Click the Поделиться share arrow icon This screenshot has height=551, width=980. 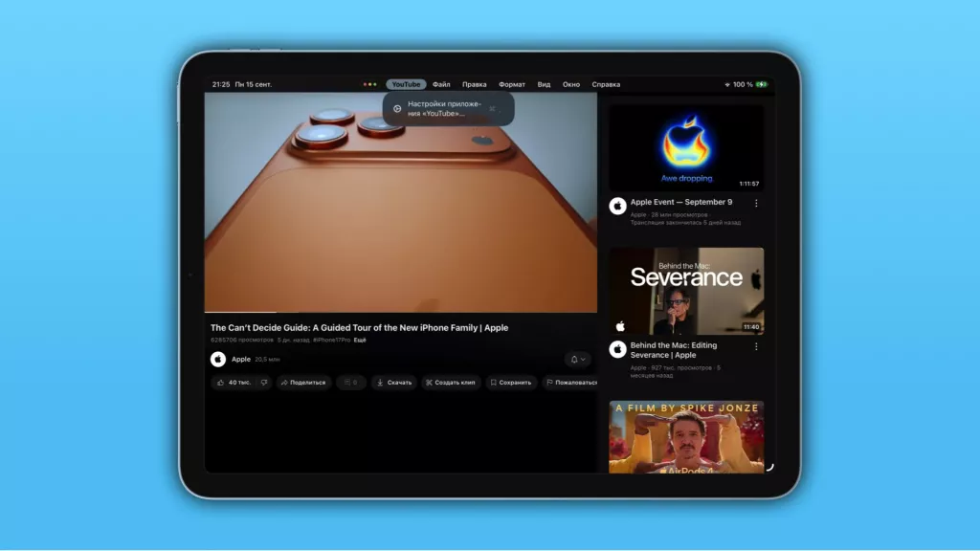click(x=284, y=383)
